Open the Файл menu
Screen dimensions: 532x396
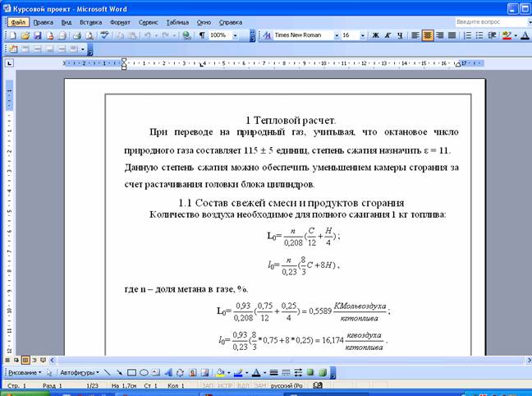coord(18,22)
